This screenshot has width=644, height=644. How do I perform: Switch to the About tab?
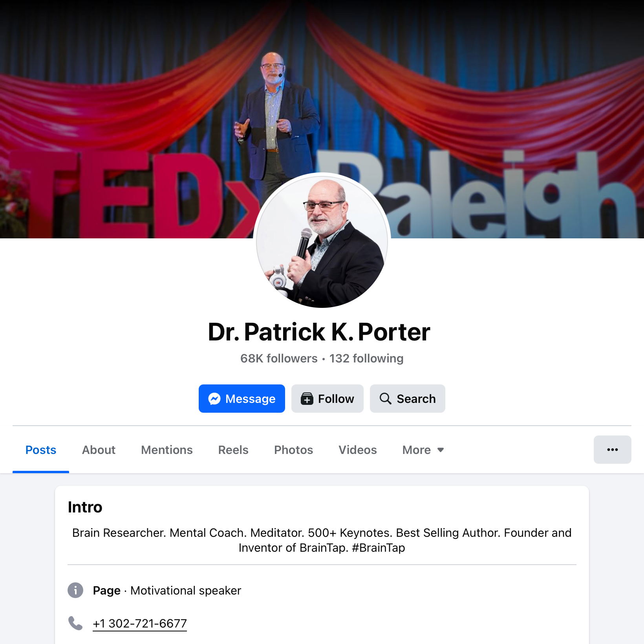click(99, 450)
